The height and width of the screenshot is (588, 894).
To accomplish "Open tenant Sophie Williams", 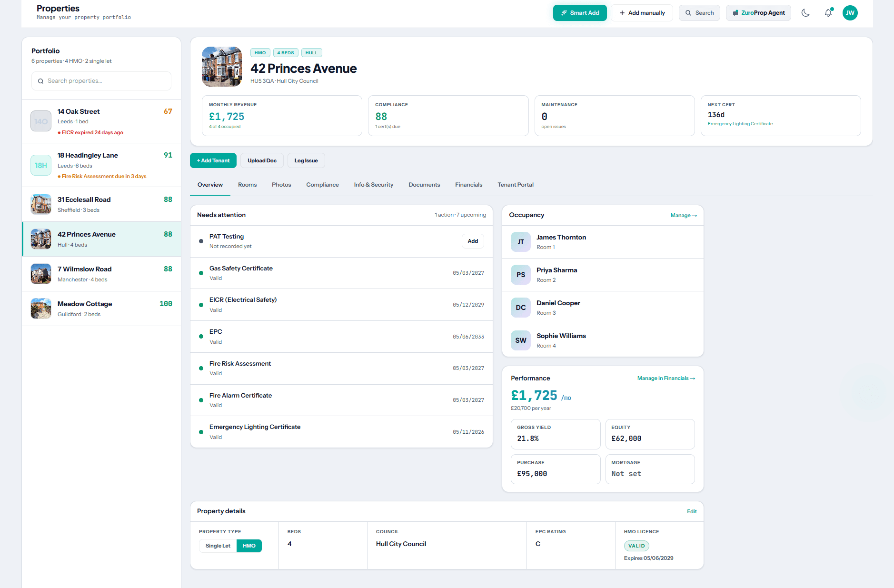I will (x=603, y=340).
